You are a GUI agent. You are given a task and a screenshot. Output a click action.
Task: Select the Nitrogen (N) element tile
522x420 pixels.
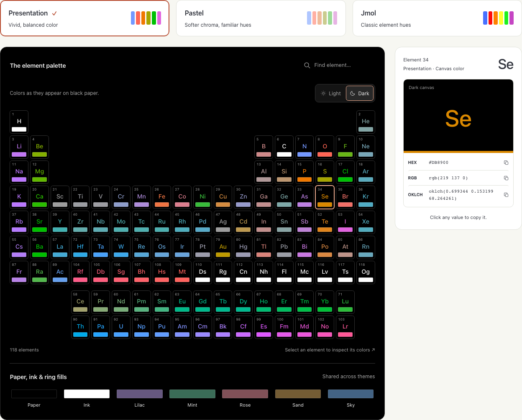304,147
